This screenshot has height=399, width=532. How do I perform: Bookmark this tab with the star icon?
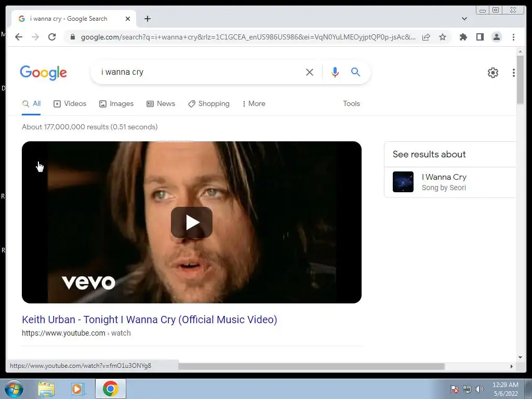click(x=443, y=37)
